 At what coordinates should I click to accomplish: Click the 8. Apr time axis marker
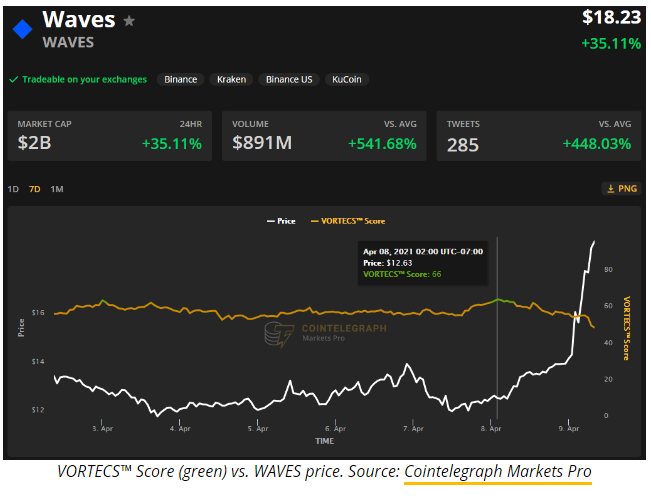pos(491,428)
